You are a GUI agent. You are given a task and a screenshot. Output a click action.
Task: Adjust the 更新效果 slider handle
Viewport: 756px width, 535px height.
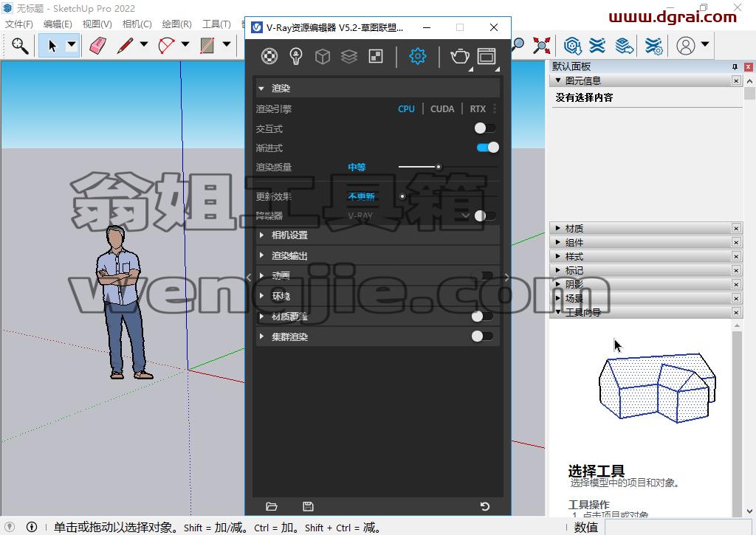(402, 196)
